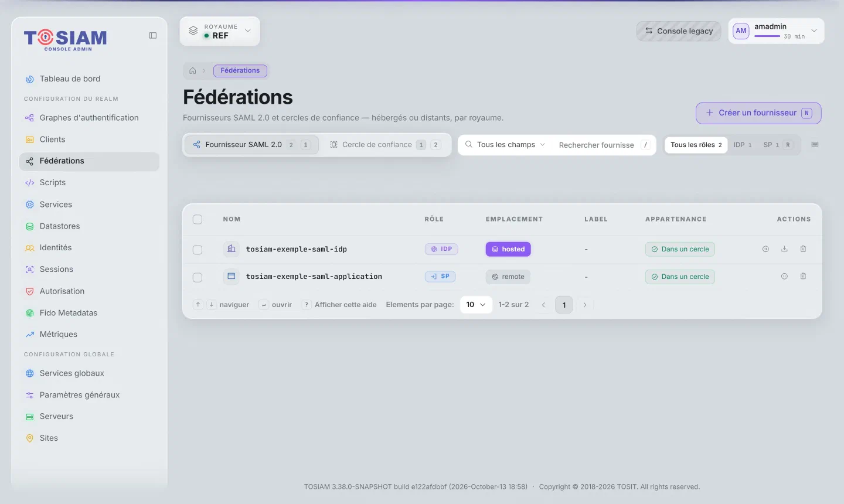
Task: Open Graphes d'authentification in the sidebar
Action: pyautogui.click(x=89, y=118)
